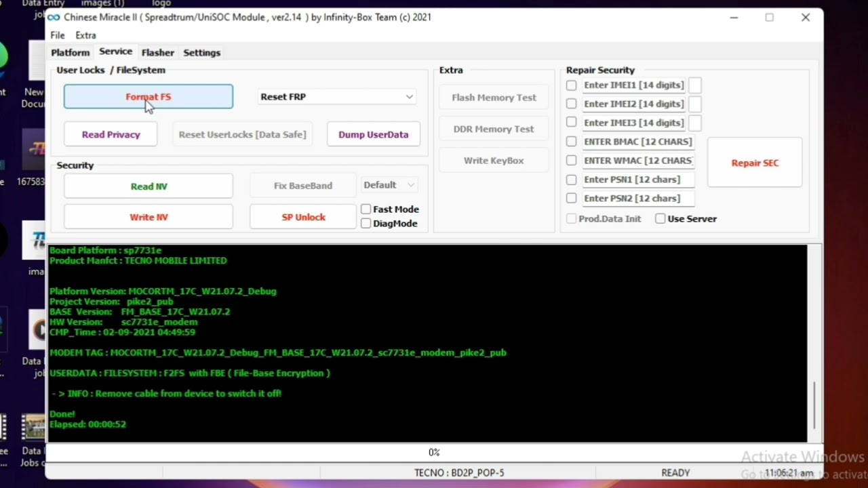Screen dimensions: 868x488
Task: Minimize the Chinese Miracle II window
Action: 734,17
